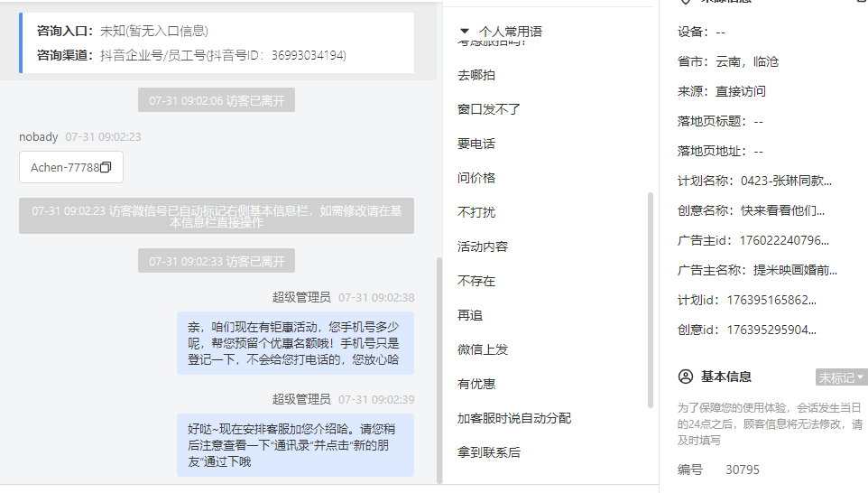Viewport: 868px width, 493px height.
Task: Select quick phrase 要电话
Action: [476, 144]
